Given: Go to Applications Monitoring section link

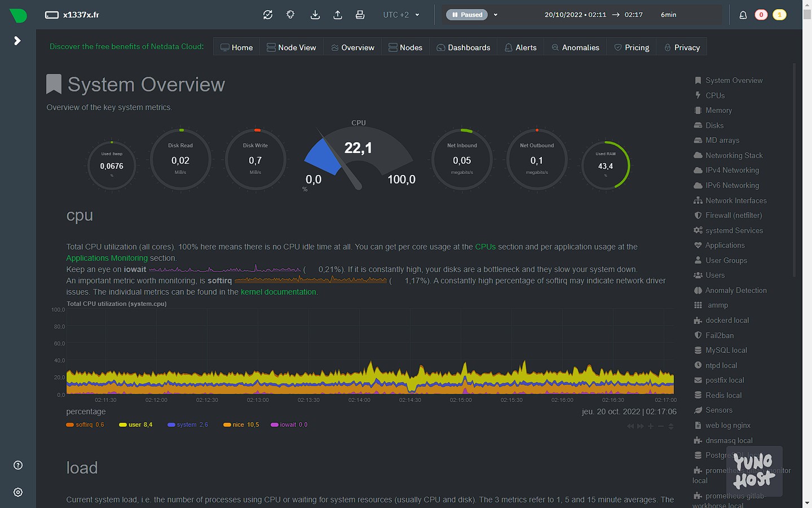Looking at the screenshot, I should (x=107, y=258).
